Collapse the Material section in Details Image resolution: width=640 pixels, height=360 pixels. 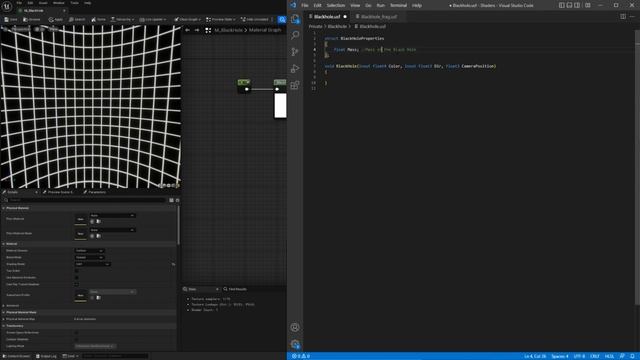pos(4,244)
